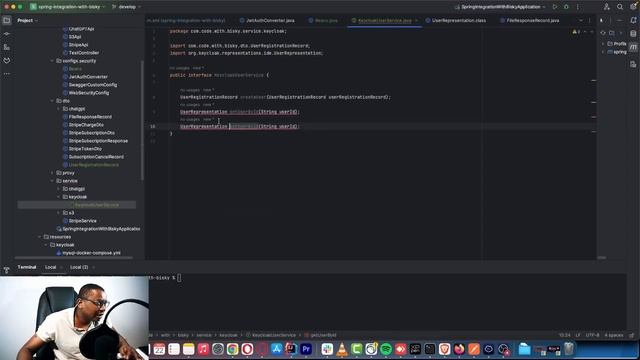Open the Database tool window icon
Image resolution: width=640 pixels, height=360 pixels.
(x=633, y=34)
